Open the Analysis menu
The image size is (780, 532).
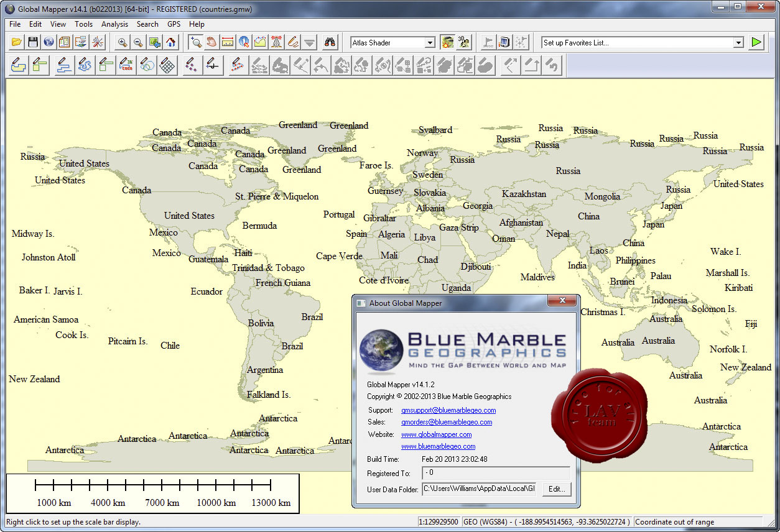tap(114, 24)
